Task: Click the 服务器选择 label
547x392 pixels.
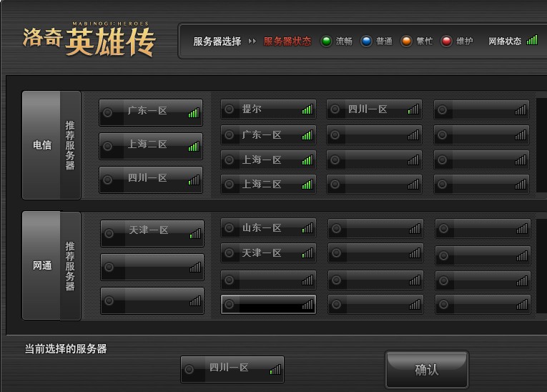Action: (x=217, y=41)
